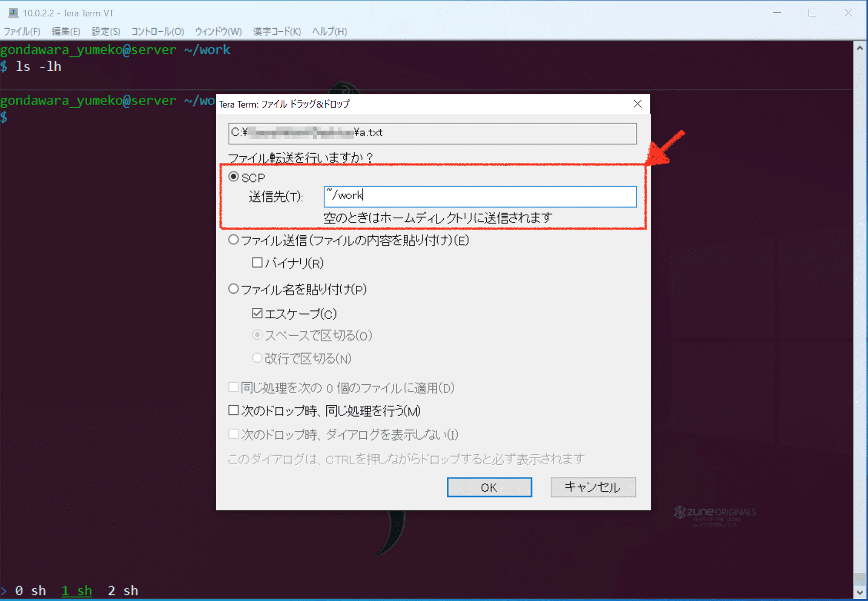Select ファイル送信 (paste file contents) radio option
This screenshot has height=601, width=868.
tap(234, 240)
